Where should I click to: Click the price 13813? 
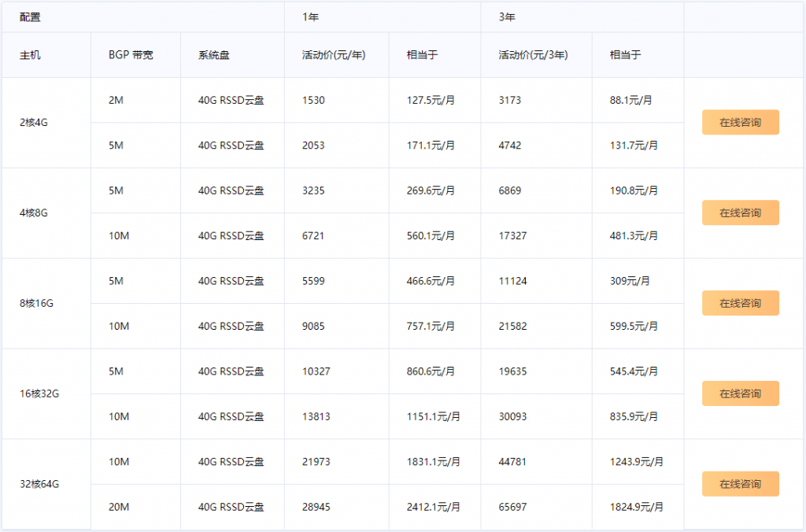click(316, 417)
